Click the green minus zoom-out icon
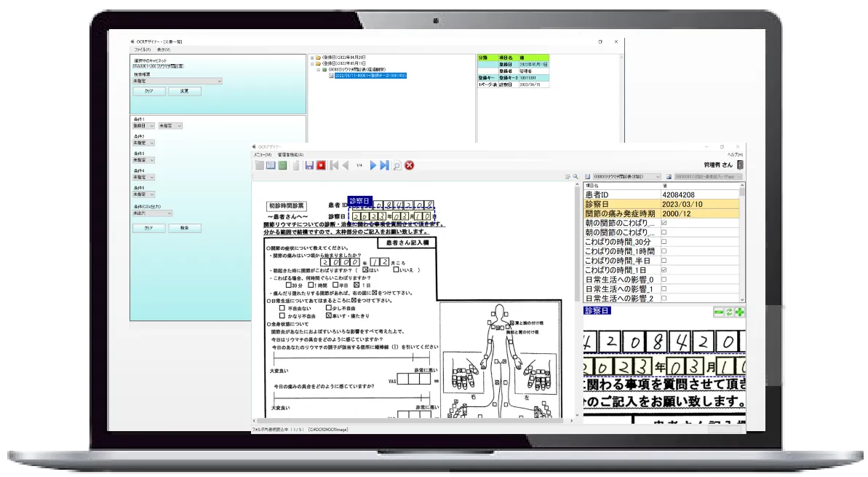The image size is (868, 477). click(719, 312)
